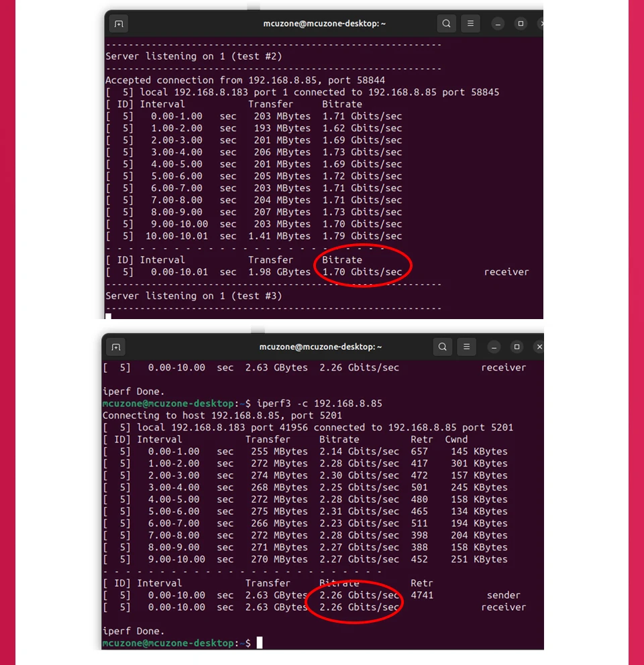Screen dimensions: 644x665
Task: Click 'Accepted connection from 192.168.8.85' line
Action: pos(245,80)
